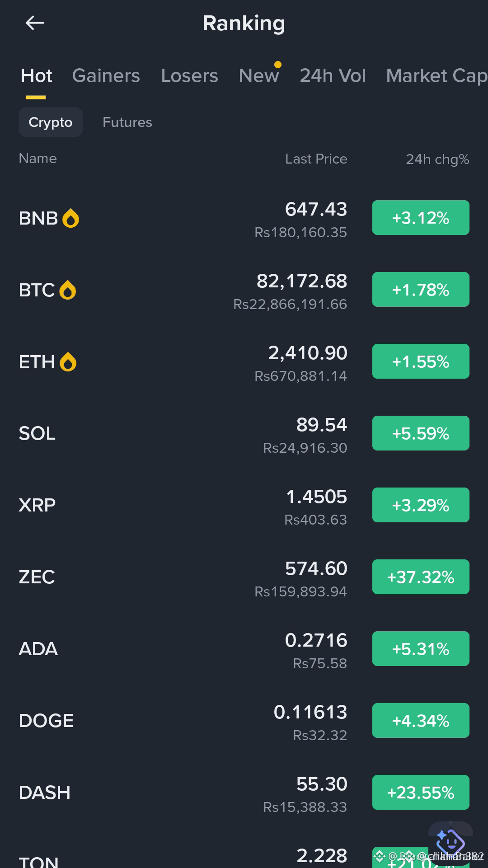Image resolution: width=488 pixels, height=868 pixels.
Task: Sort by the Last Price column header
Action: pyautogui.click(x=316, y=159)
